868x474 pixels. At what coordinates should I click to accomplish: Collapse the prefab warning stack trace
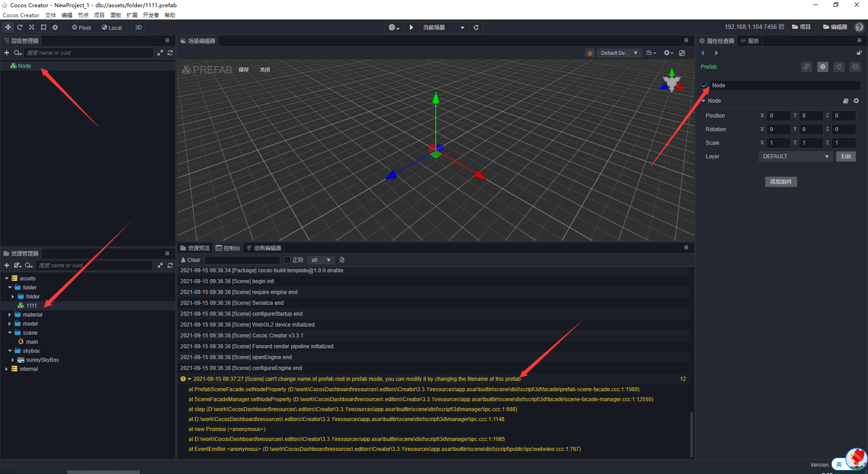(x=189, y=379)
